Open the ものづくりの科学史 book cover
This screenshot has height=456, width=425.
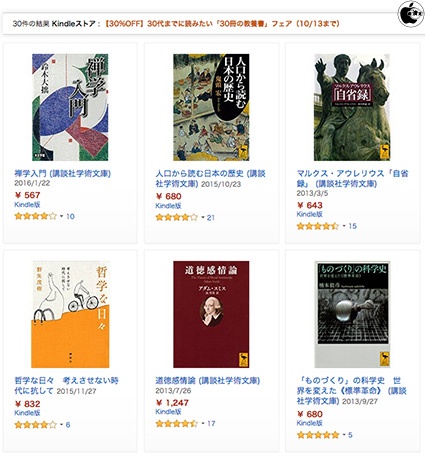coord(352,314)
